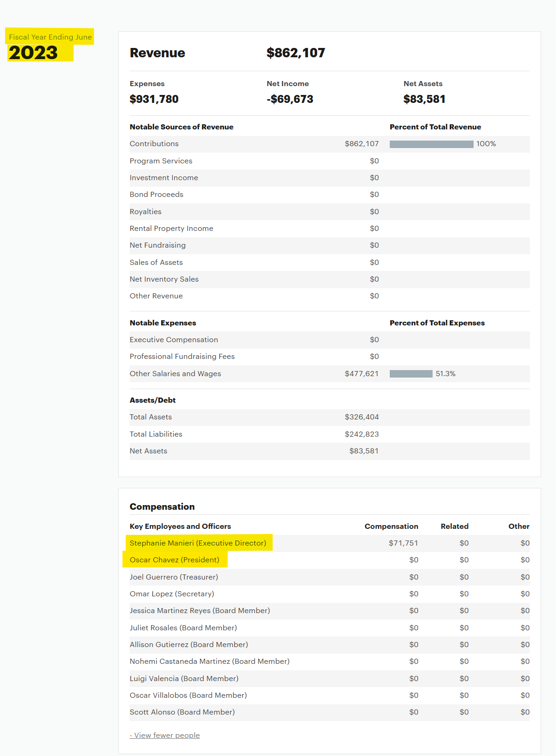
Task: Click the Fiscal Year Ending June label
Action: (50, 37)
